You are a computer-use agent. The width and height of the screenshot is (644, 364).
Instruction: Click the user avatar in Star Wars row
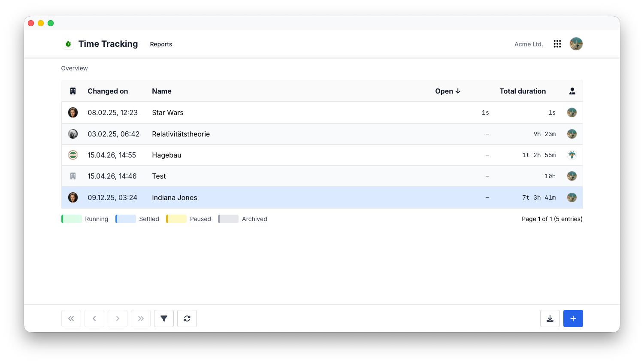point(572,112)
